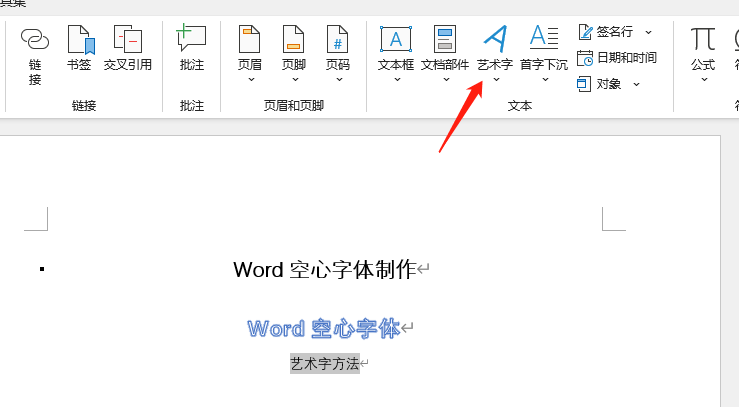Expand the 页码 dropdown arrow
This screenshot has height=407, width=739.
(x=339, y=80)
